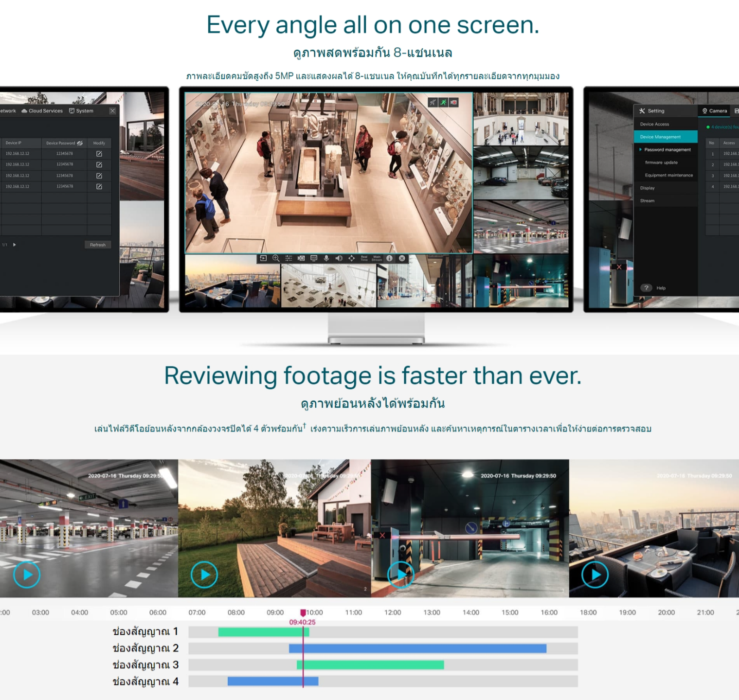Toggle the muted audio indicator on live view
Viewport: 739px width, 700px height.
pyautogui.click(x=433, y=102)
